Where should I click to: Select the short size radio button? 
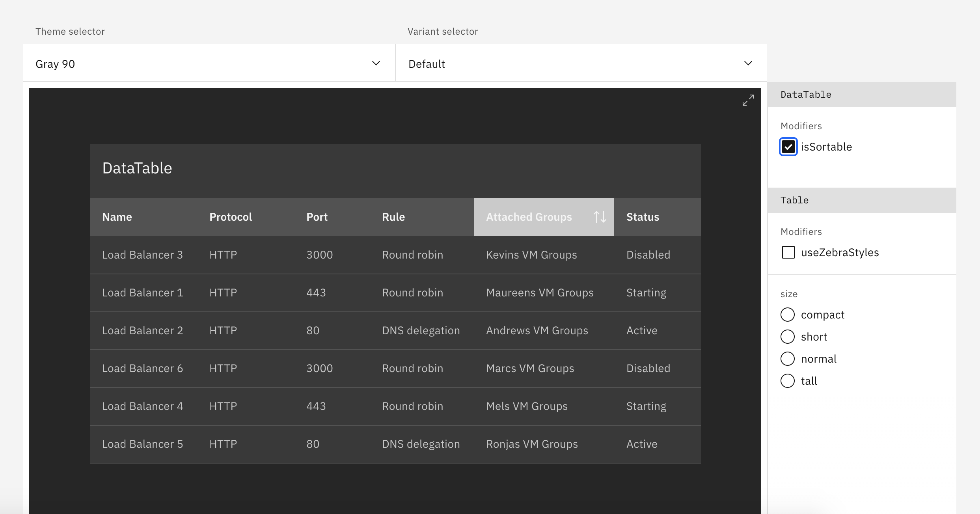[x=788, y=337]
